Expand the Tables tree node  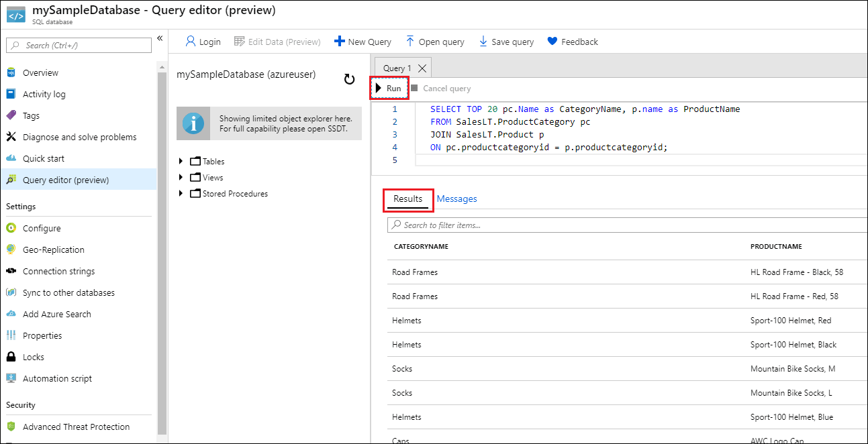tap(181, 162)
